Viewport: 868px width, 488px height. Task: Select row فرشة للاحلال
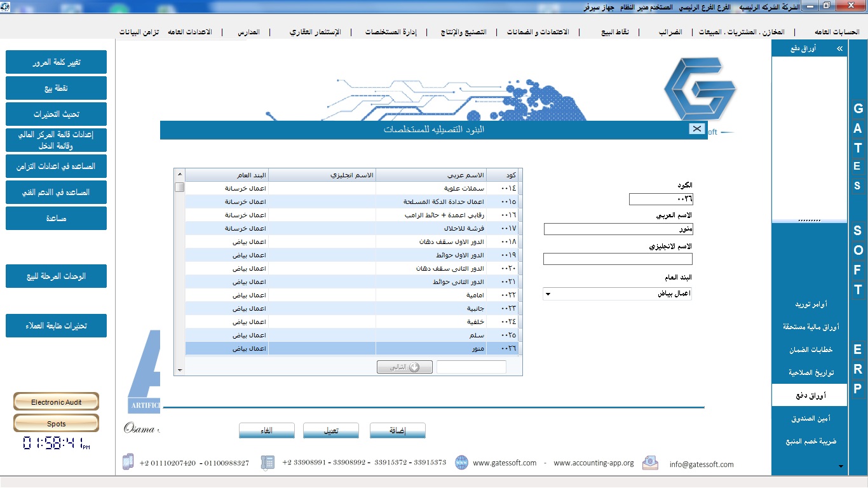(352, 228)
